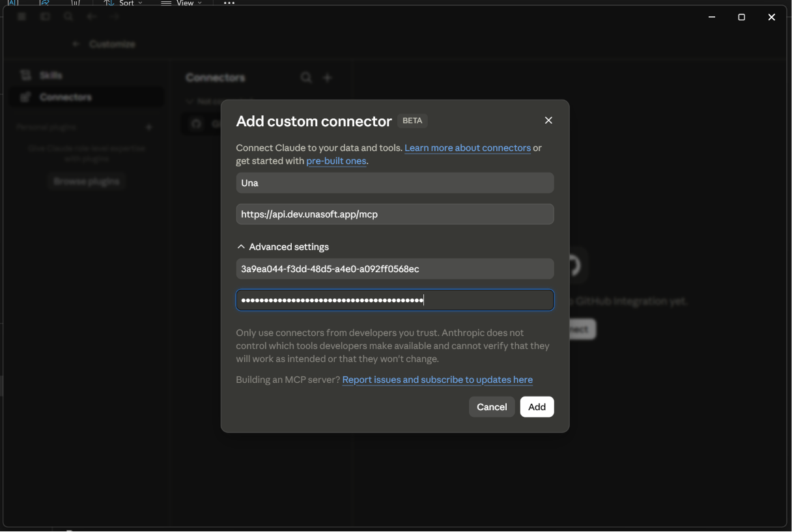792x532 pixels.
Task: Follow the pre-built ones link
Action: click(336, 161)
